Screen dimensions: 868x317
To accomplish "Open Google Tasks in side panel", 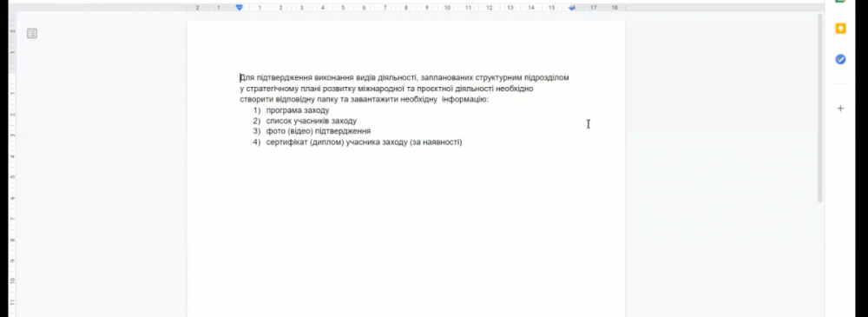I will (x=840, y=59).
